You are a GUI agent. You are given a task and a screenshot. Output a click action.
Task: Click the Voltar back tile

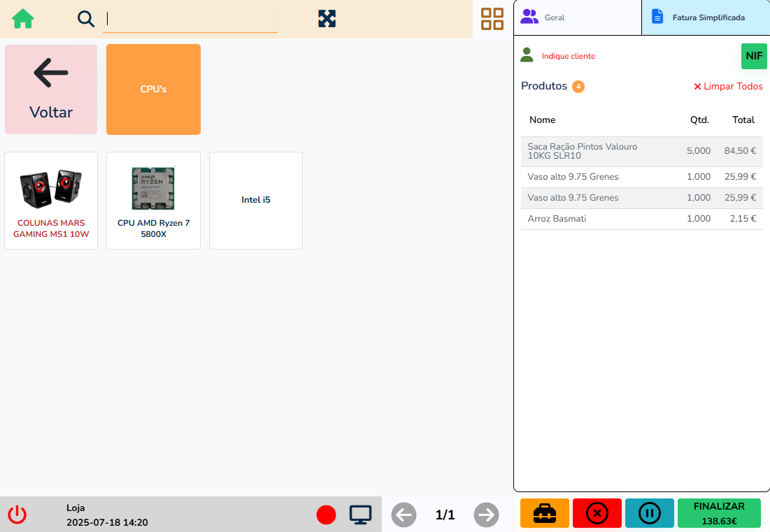51,89
